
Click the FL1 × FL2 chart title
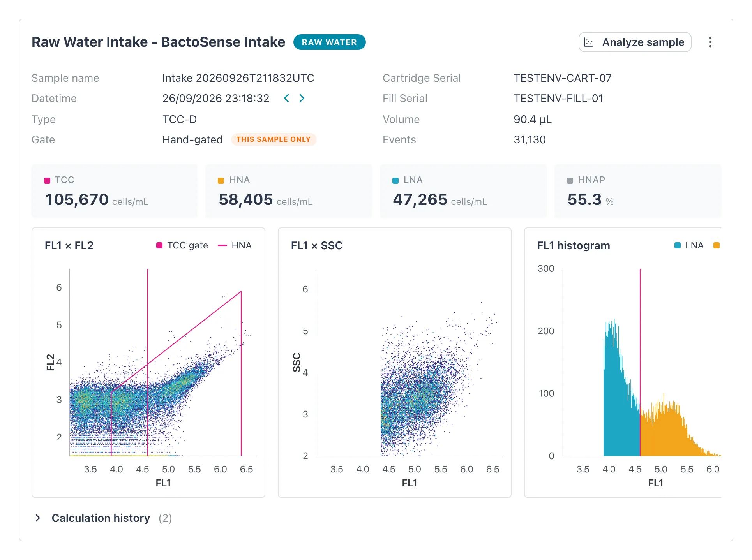point(69,245)
